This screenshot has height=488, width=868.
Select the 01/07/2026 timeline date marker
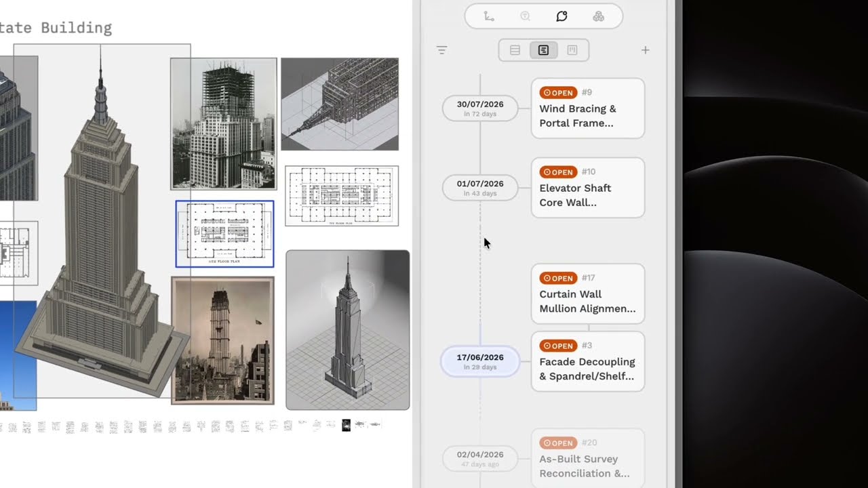pos(480,188)
